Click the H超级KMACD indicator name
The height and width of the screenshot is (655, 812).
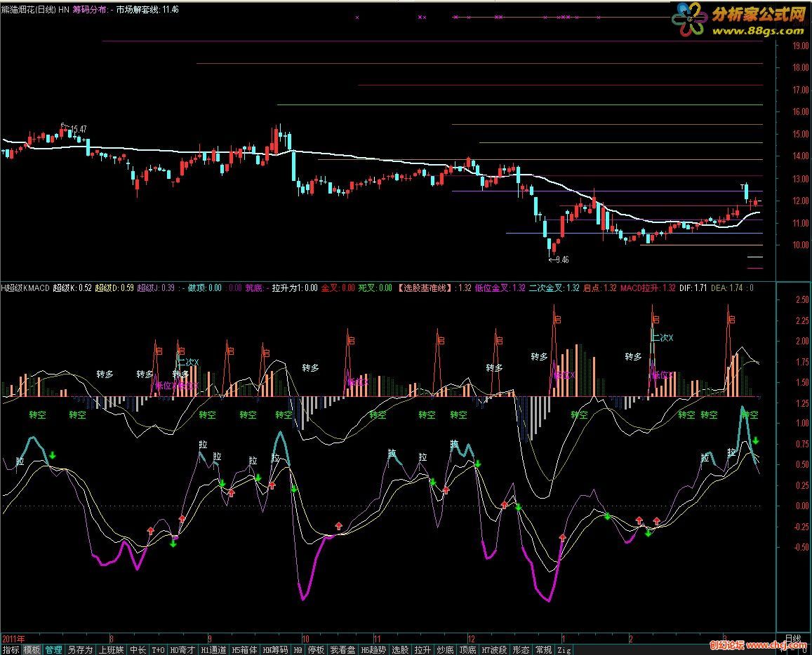[x=25, y=288]
